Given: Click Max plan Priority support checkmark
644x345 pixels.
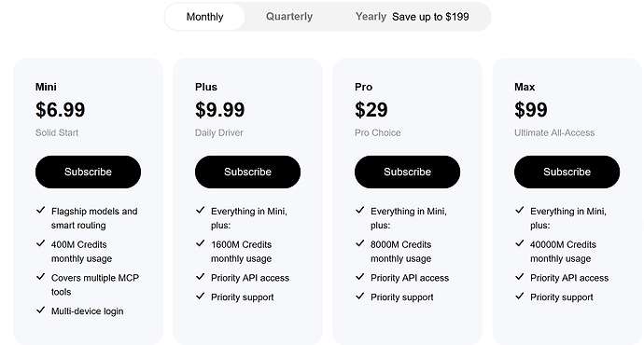Looking at the screenshot, I should 520,297.
